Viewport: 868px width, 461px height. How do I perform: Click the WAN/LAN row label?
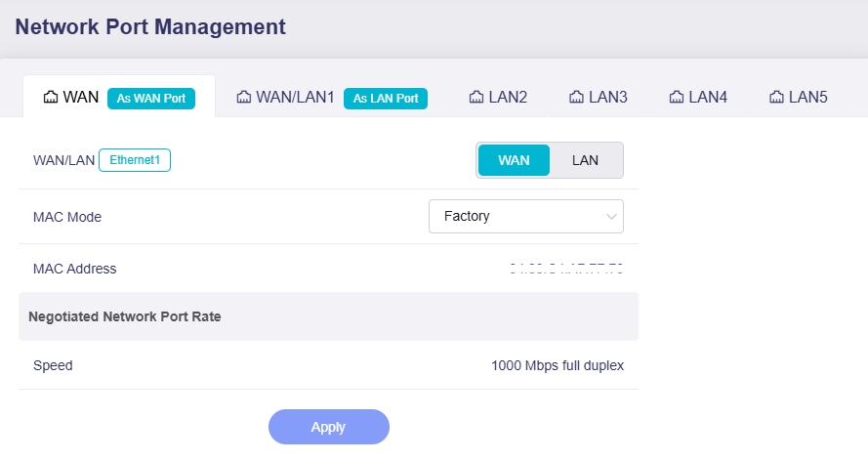(63, 160)
